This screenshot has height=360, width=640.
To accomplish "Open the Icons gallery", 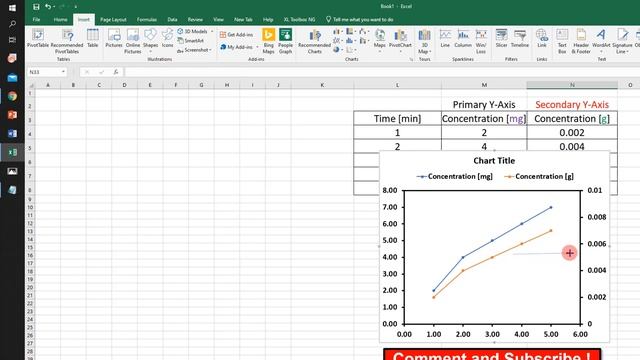I will (x=167, y=38).
